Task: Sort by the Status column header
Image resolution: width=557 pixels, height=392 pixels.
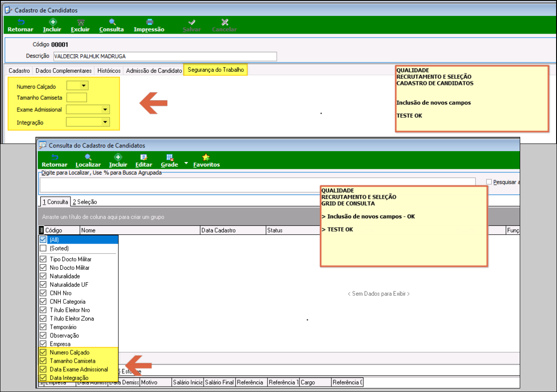Action: (293, 230)
